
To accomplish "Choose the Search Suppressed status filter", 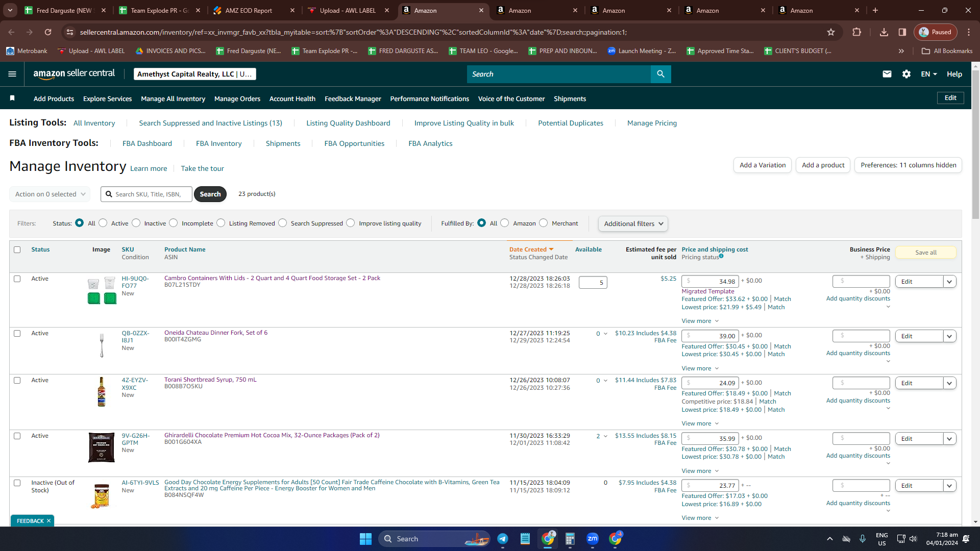I will click(x=283, y=223).
